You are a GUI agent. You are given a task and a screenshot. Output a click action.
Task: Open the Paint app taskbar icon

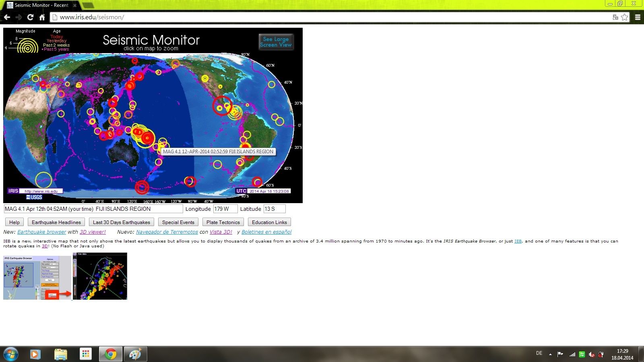[135, 354]
